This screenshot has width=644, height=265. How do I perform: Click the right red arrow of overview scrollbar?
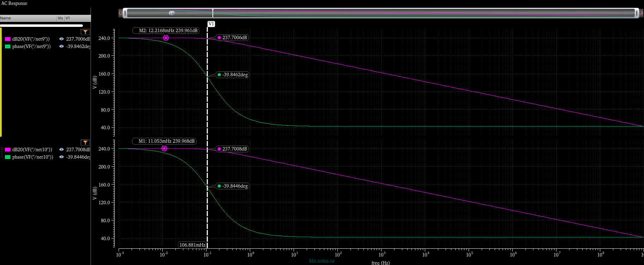tap(641, 13)
